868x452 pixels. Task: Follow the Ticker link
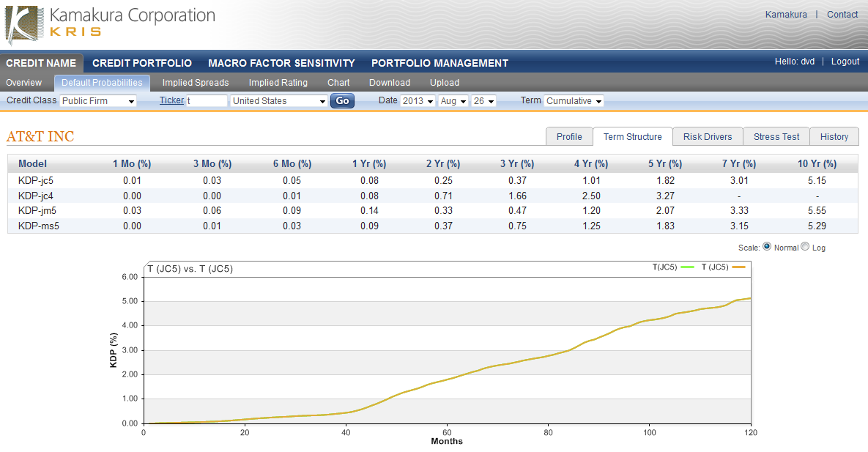[171, 100]
